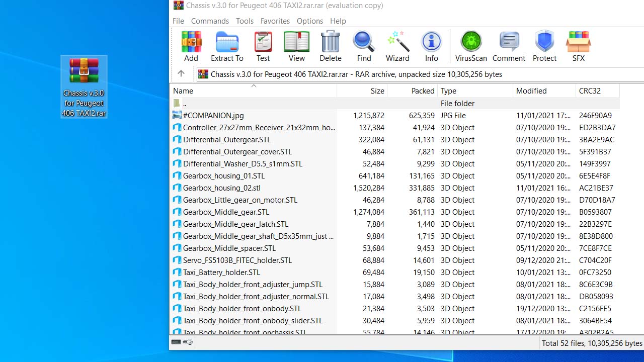This screenshot has height=362, width=644.
Task: Open the Commands menu
Action: point(210,21)
